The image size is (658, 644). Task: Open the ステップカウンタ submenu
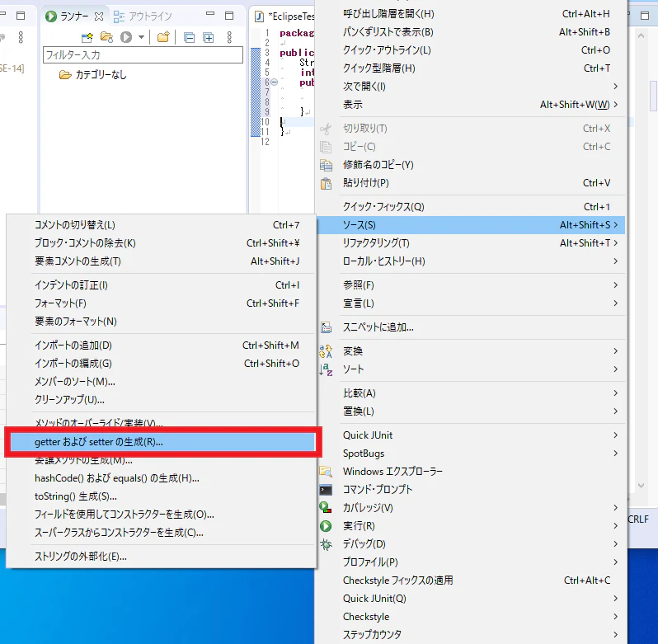[x=471, y=634]
